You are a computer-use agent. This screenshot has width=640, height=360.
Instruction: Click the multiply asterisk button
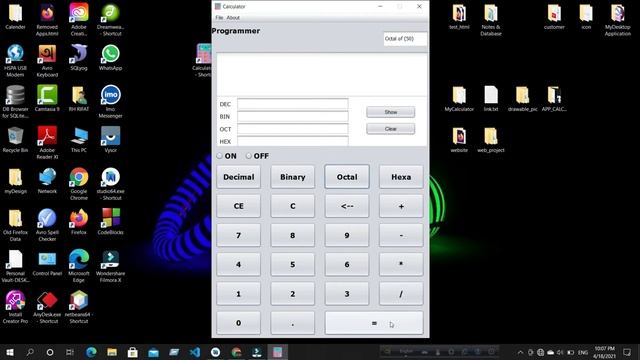(401, 264)
